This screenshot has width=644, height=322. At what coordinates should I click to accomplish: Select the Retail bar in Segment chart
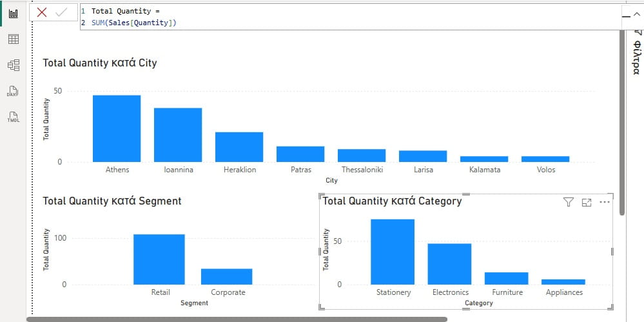159,259
